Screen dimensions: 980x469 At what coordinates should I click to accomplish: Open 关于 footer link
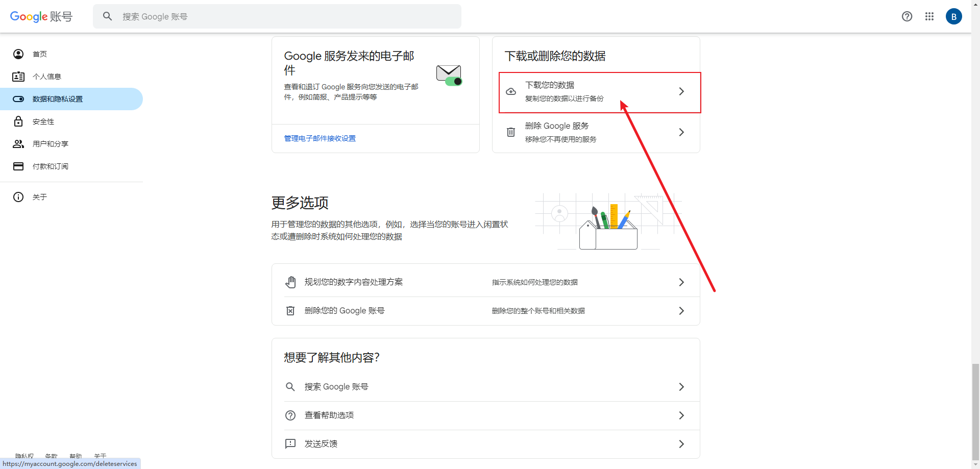[100, 456]
